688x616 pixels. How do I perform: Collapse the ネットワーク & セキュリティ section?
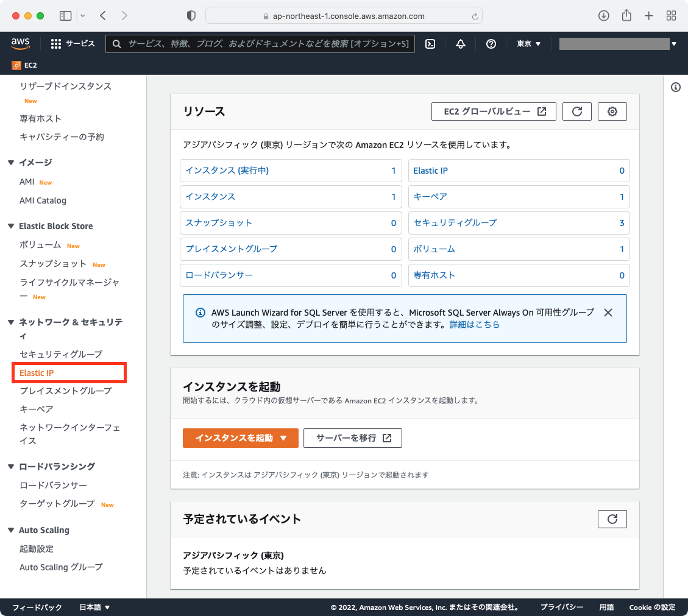(11, 322)
